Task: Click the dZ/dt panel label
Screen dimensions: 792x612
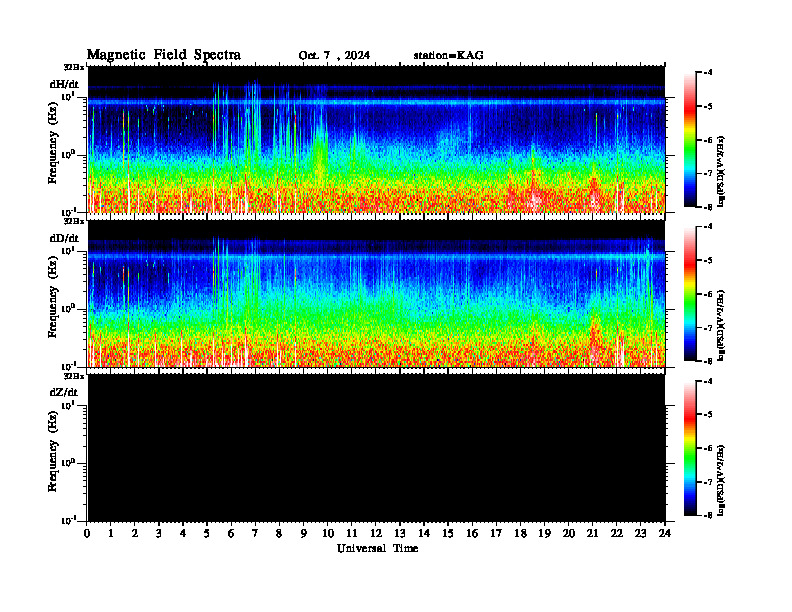Action: click(x=64, y=392)
